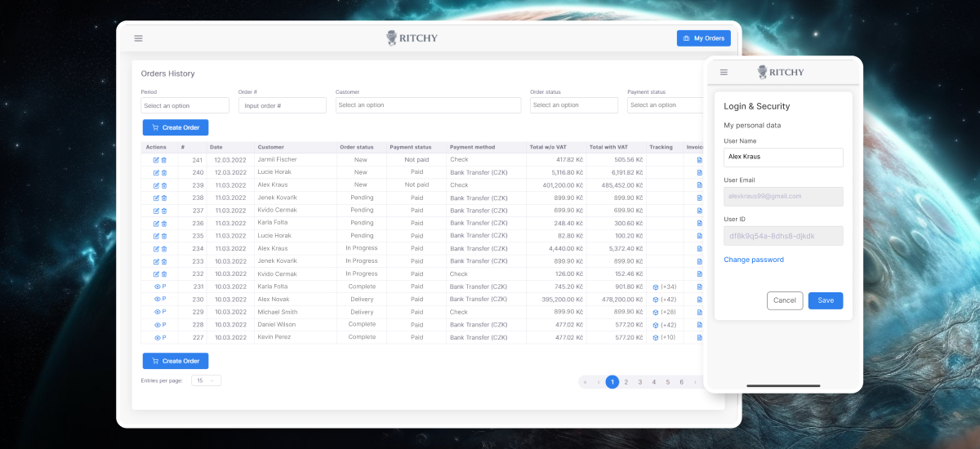Delete order 233 using its trash icon
980x449 pixels.
tap(163, 261)
